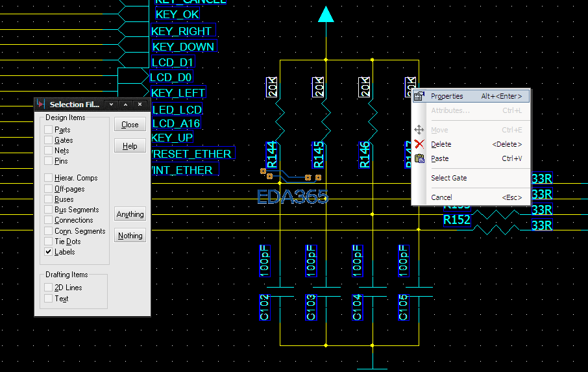The image size is (588, 372).
Task: Toggle the Nets checkbox
Action: click(49, 151)
